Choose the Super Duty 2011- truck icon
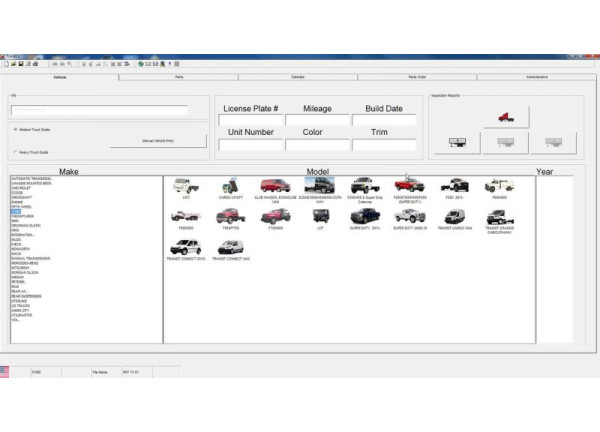Screen dimensions: 600x432 [x=364, y=216]
